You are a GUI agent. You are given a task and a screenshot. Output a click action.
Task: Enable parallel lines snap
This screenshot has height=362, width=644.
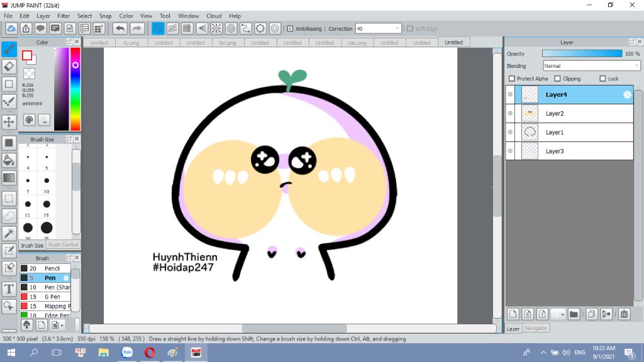click(172, 28)
